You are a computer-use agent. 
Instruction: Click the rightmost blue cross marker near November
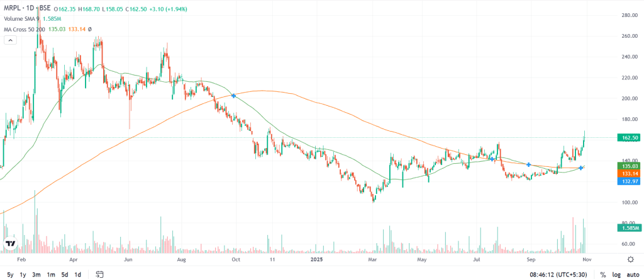point(581,168)
